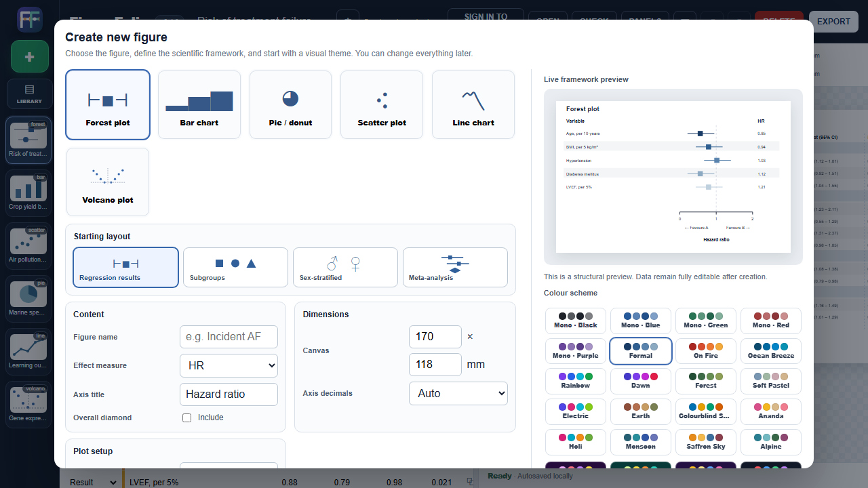Choose the Scatter plot figure type
The height and width of the screenshot is (488, 868).
[382, 104]
